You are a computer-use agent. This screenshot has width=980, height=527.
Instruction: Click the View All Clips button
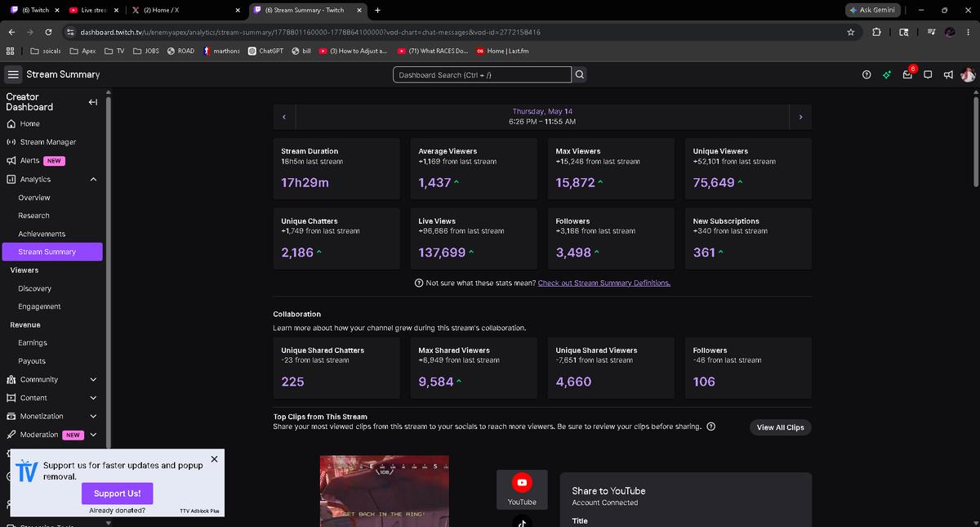pos(780,427)
